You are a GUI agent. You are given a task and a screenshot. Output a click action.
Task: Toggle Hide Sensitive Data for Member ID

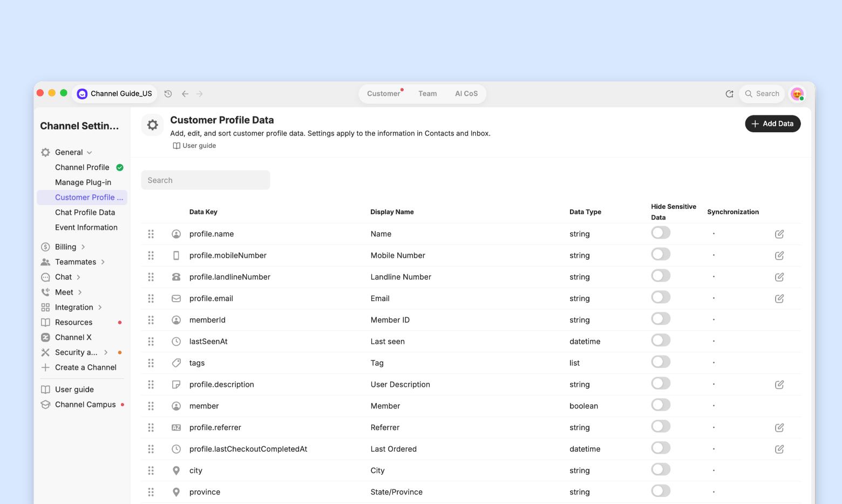[661, 319]
